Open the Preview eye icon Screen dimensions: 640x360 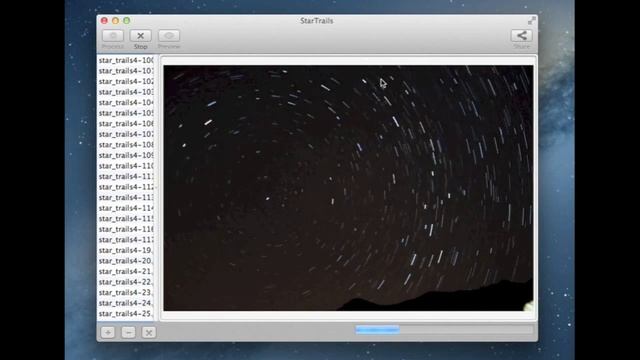click(169, 36)
